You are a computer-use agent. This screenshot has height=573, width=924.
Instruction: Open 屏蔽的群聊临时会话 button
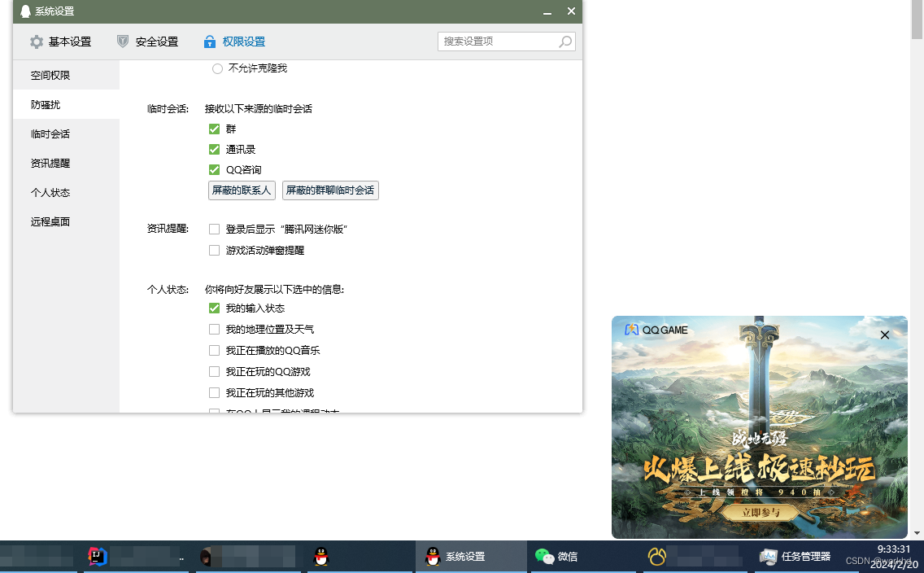(330, 190)
